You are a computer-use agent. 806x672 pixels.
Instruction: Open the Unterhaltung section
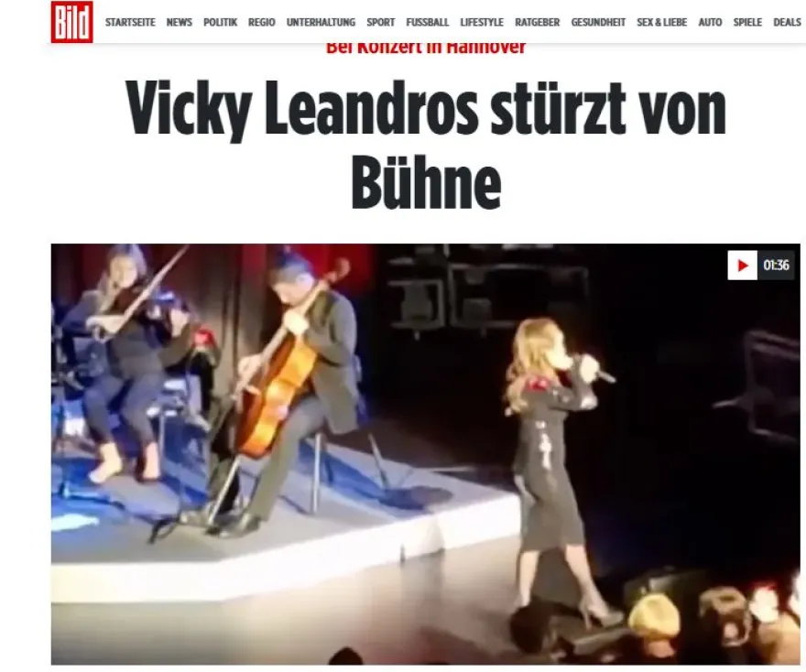click(x=321, y=23)
